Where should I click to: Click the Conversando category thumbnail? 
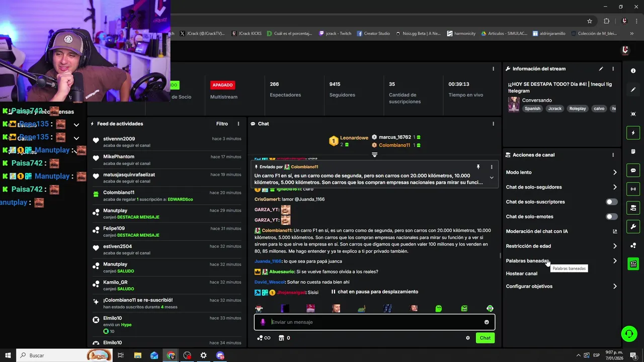(514, 104)
